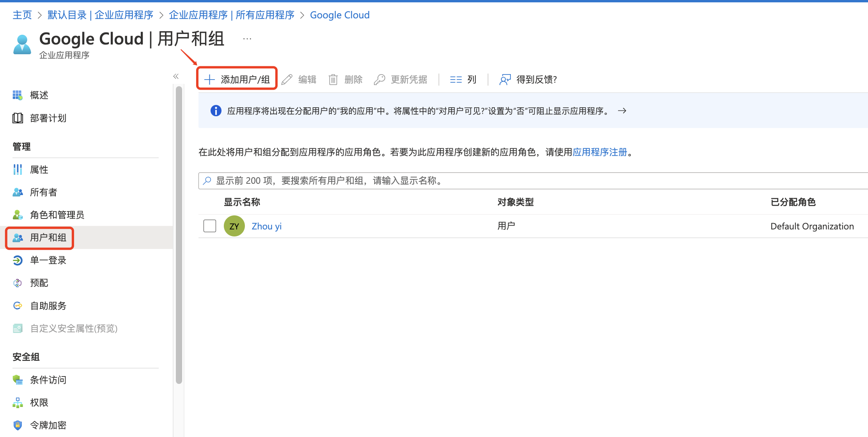Screen dimensions: 868x437
Task: Click the 添加用户/组 plus icon
Action: tap(209, 80)
